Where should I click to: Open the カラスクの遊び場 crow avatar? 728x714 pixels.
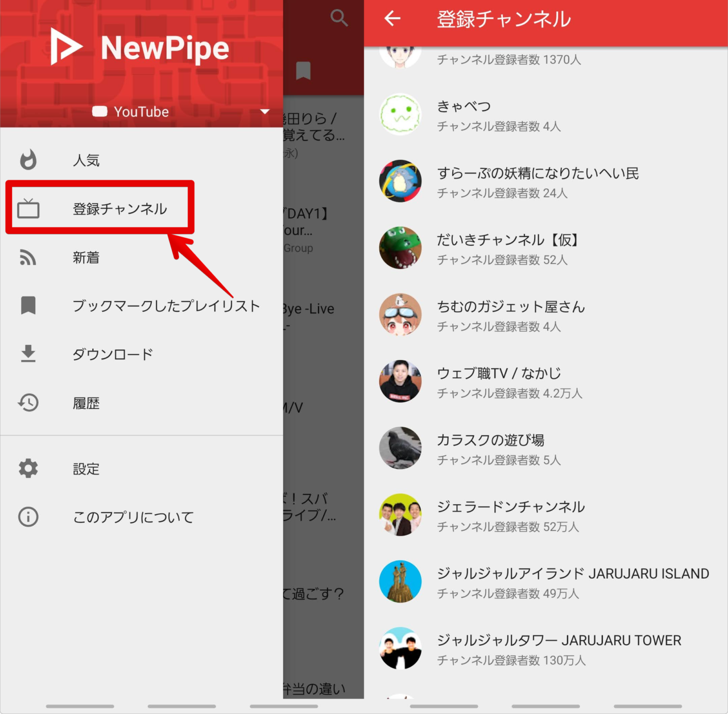click(400, 448)
